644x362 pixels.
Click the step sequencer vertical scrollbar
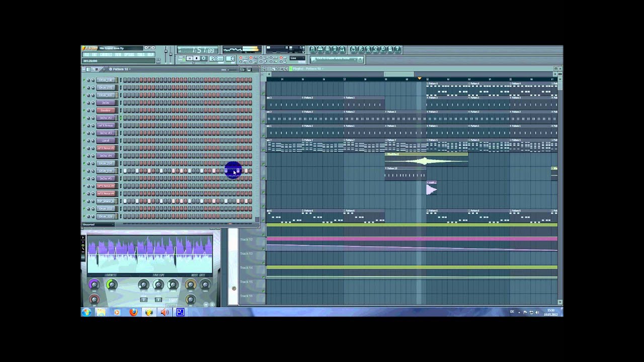tap(257, 148)
